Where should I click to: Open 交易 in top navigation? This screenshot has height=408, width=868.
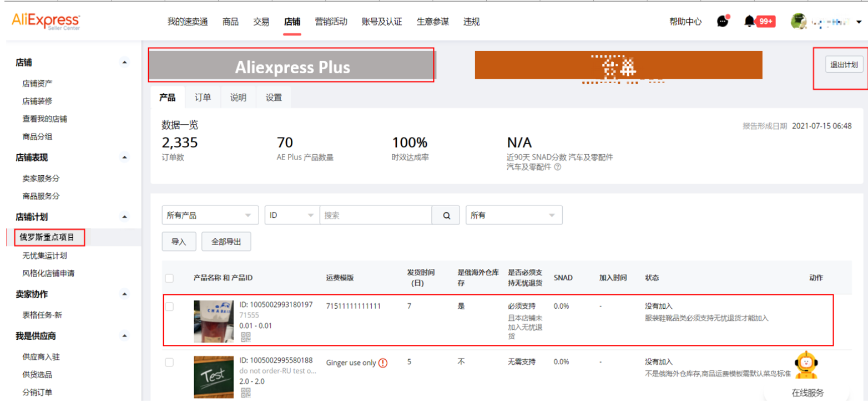tap(261, 22)
